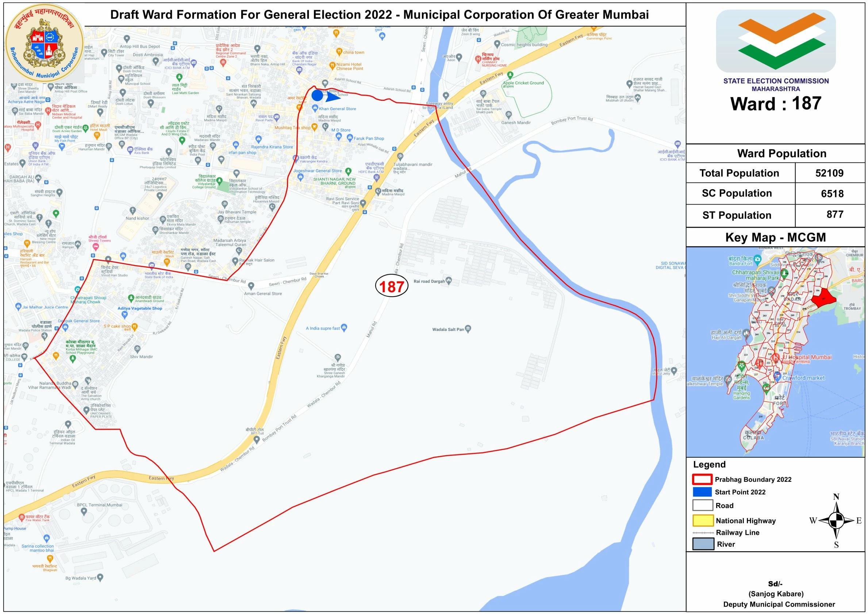This screenshot has height=614, width=868.
Task: Click the Total Population value 52109
Action: 829,173
